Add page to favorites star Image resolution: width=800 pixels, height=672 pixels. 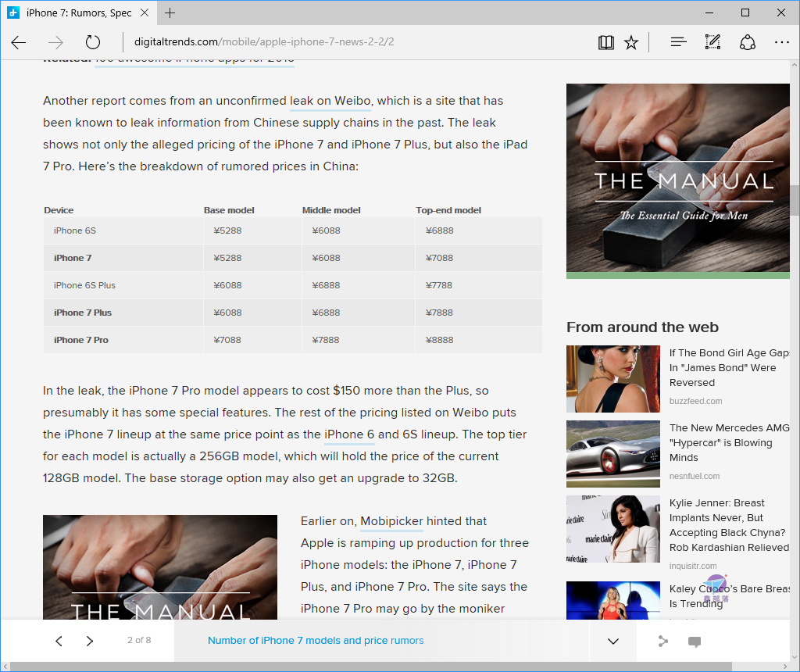pos(631,42)
